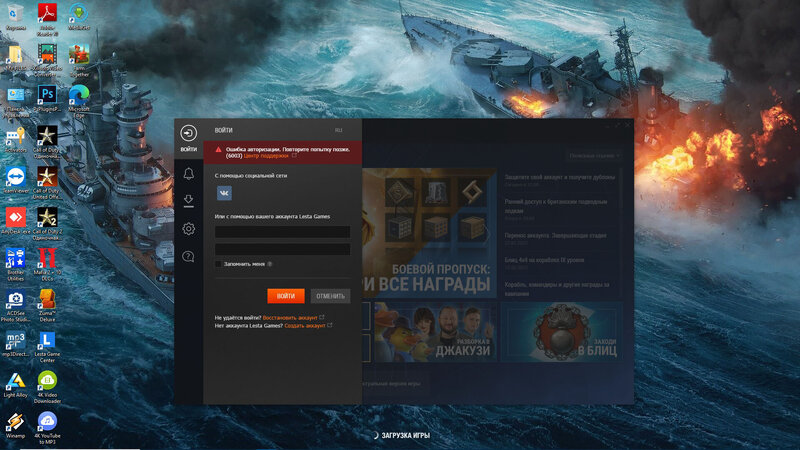Screen dimensions: 800x450
Task: Open the RU language selector
Action: 339,131
